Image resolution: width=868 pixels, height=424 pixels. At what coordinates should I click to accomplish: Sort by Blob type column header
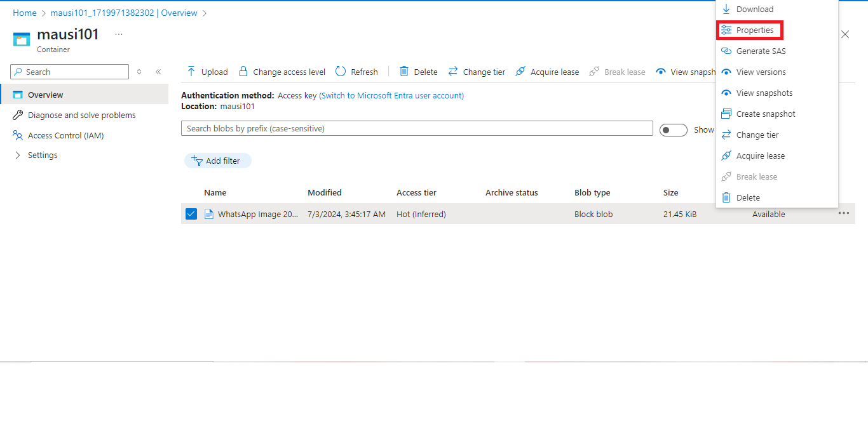592,192
